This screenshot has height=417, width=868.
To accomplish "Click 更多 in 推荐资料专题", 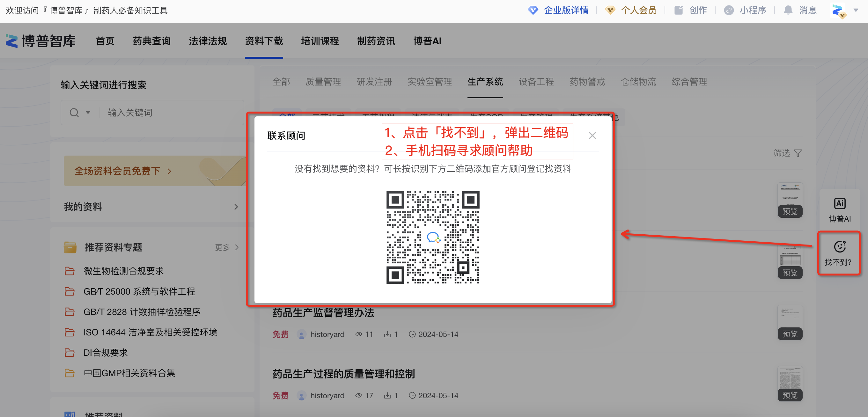I will click(227, 247).
